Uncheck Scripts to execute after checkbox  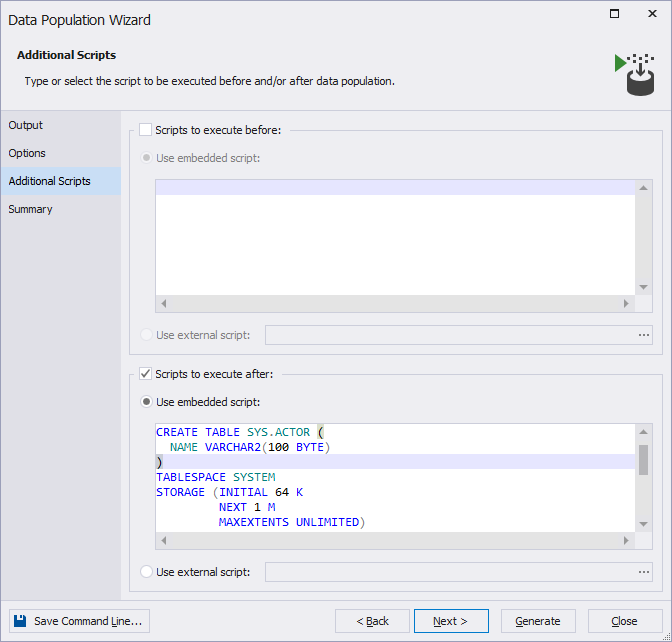[145, 374]
